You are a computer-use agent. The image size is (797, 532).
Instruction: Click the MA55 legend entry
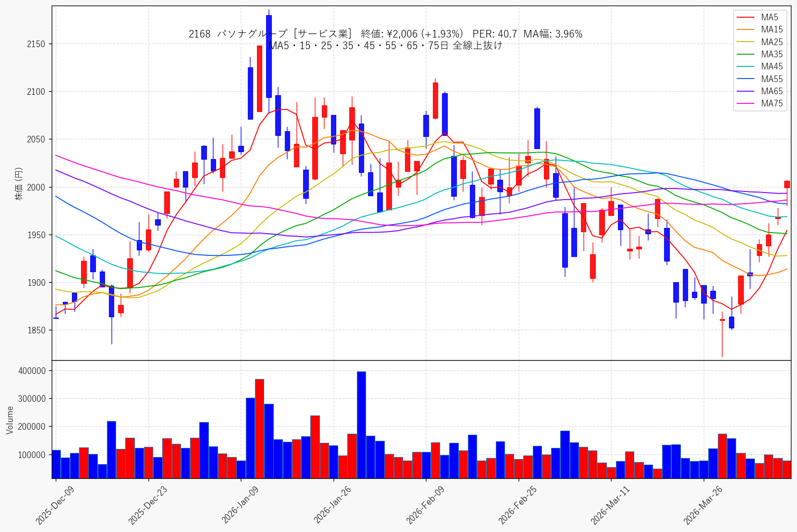coord(759,79)
